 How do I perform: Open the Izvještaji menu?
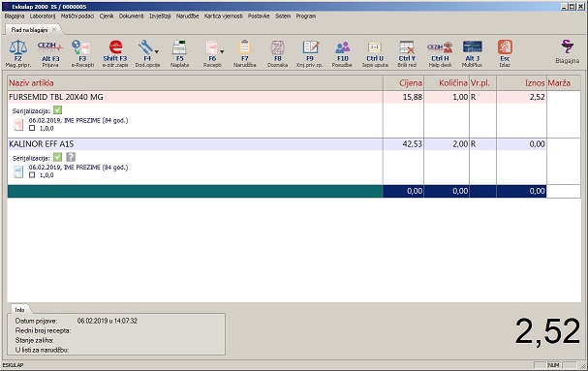(x=160, y=16)
